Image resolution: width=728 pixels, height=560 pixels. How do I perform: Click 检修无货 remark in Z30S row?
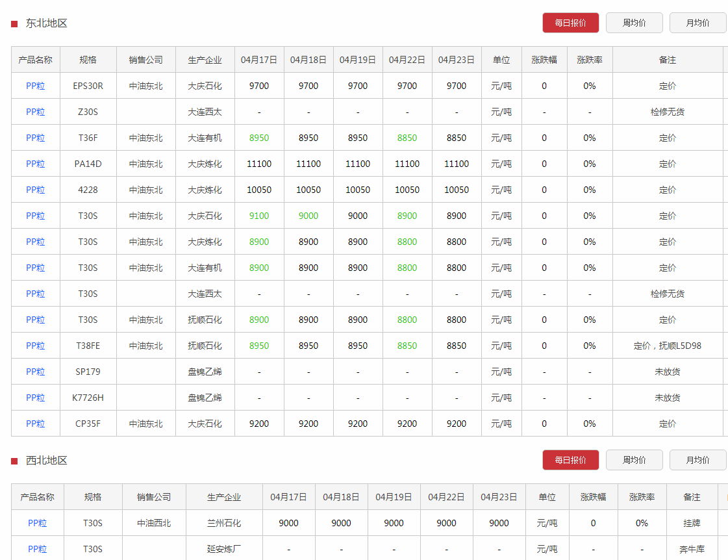click(x=667, y=112)
